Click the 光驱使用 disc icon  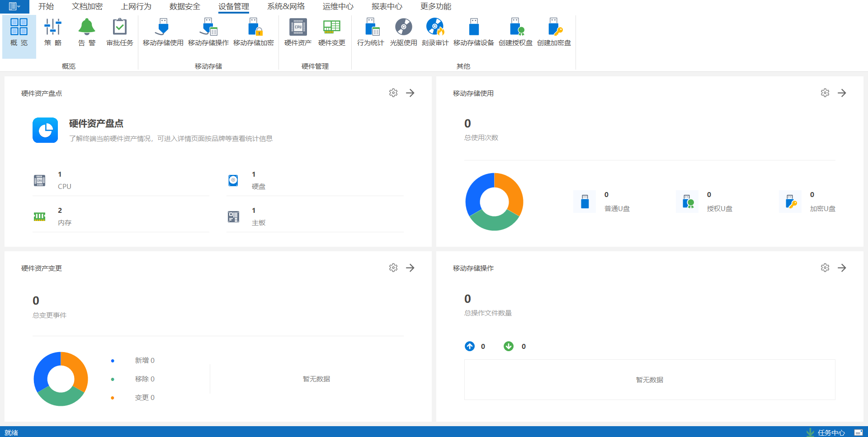pos(403,32)
